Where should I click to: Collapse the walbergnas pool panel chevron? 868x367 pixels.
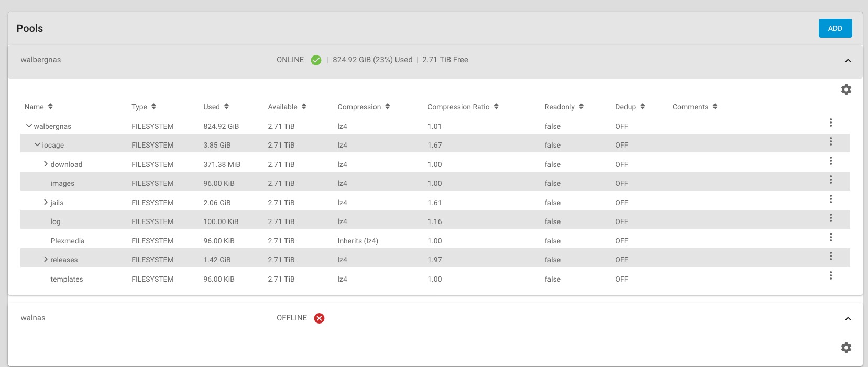pos(848,61)
